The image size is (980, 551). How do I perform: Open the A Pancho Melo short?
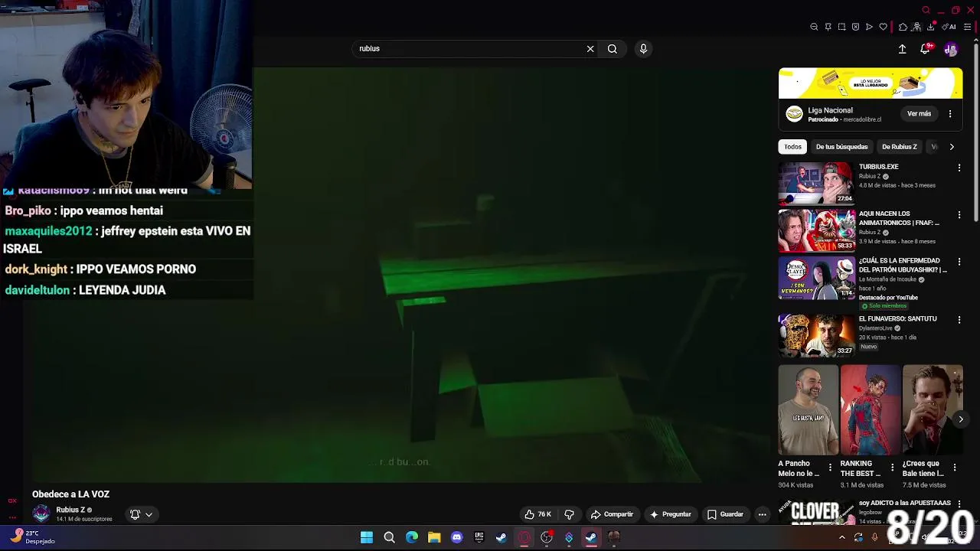pos(808,410)
